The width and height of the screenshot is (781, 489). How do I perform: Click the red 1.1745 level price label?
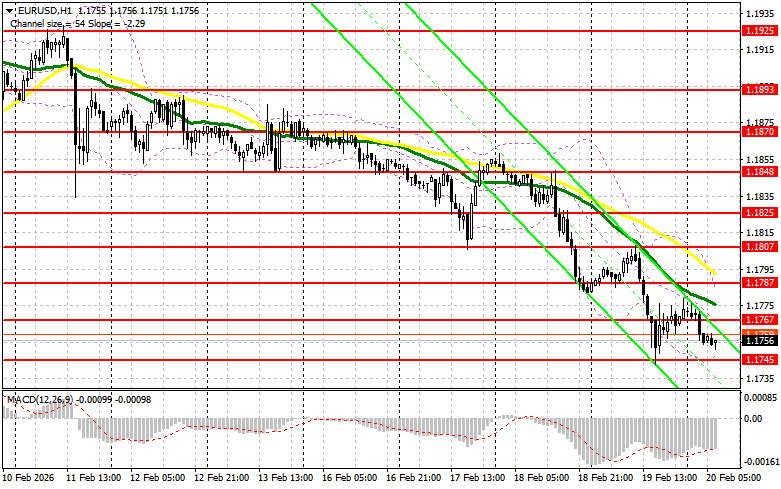coord(760,360)
